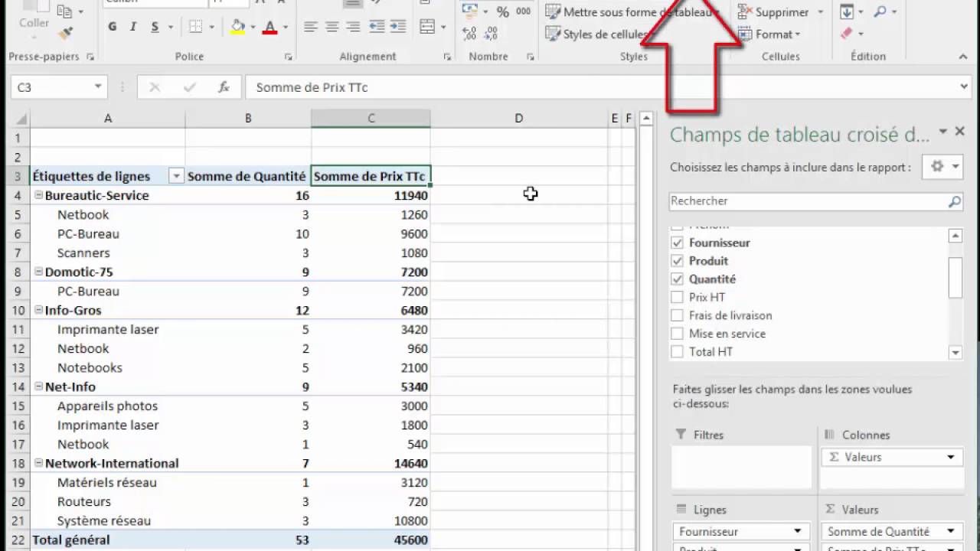980x551 pixels.
Task: Uncheck the Fournisseur field
Action: point(677,243)
